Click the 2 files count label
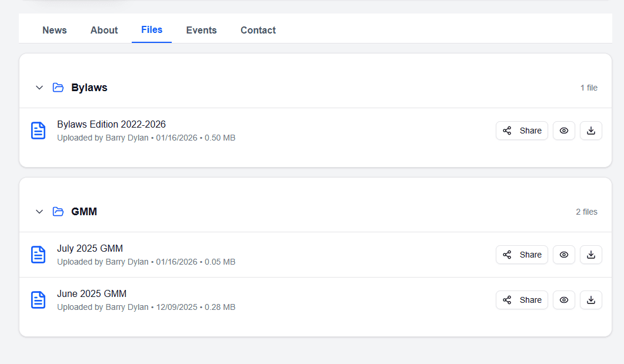The image size is (624, 364). 586,211
